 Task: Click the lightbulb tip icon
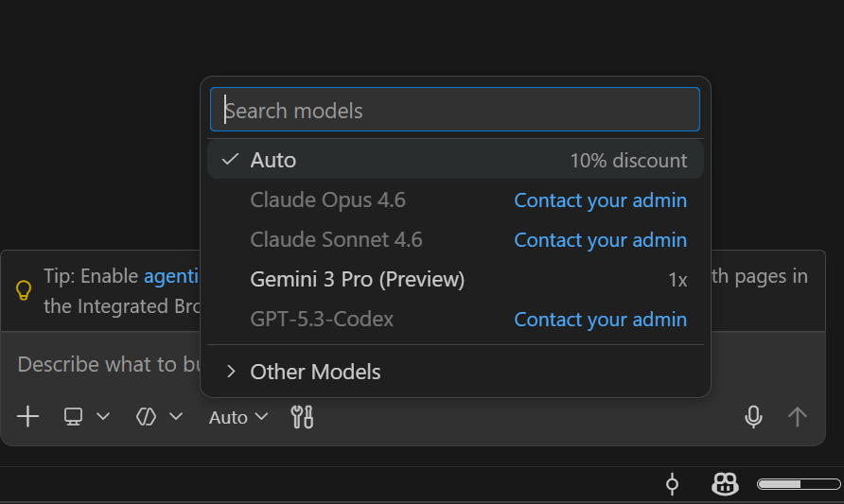(24, 290)
